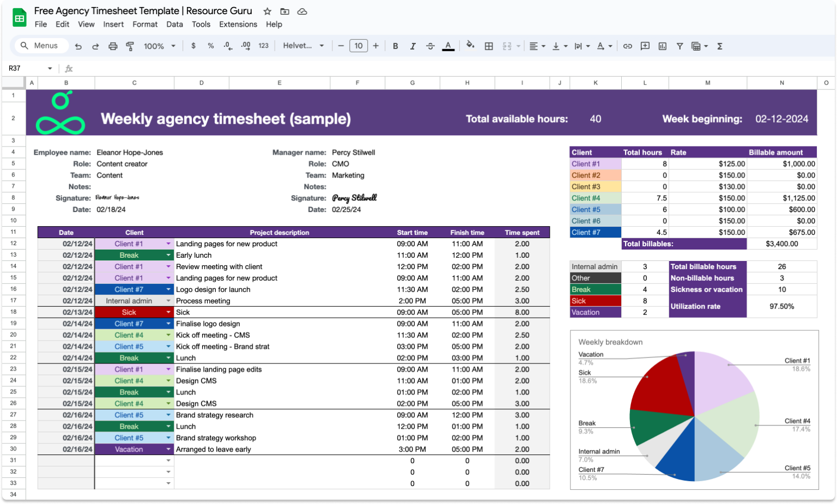Star this spreadsheet as a favorite
This screenshot has height=504, width=837.
pyautogui.click(x=267, y=11)
